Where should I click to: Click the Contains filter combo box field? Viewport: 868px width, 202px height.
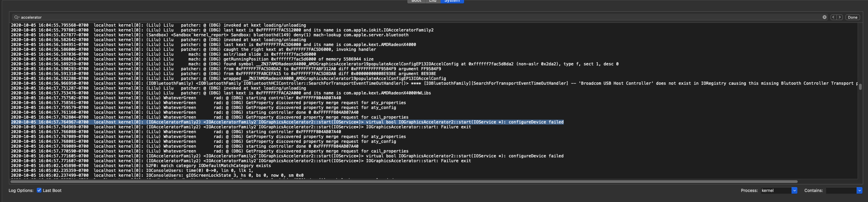tap(841, 191)
